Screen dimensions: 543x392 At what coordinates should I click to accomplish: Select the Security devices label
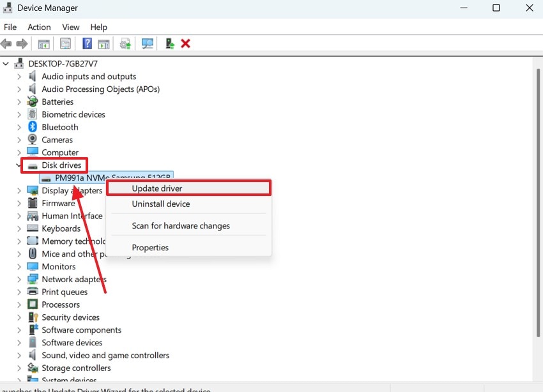click(70, 317)
